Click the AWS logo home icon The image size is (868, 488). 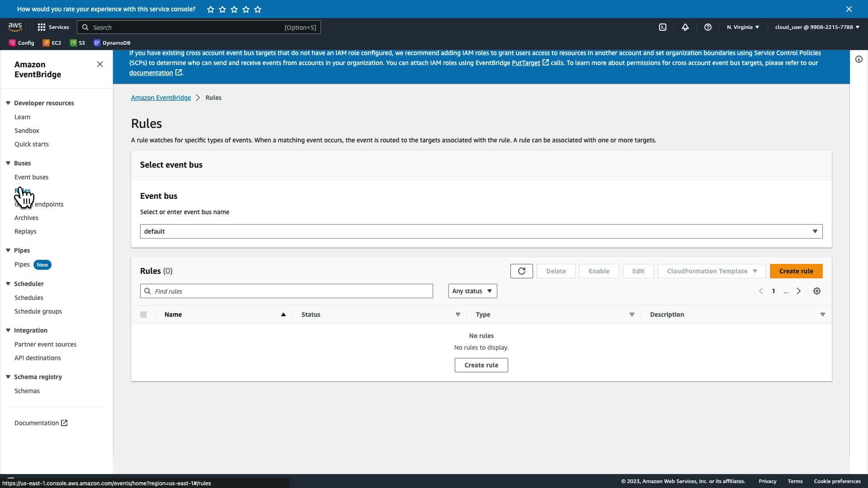[15, 27]
